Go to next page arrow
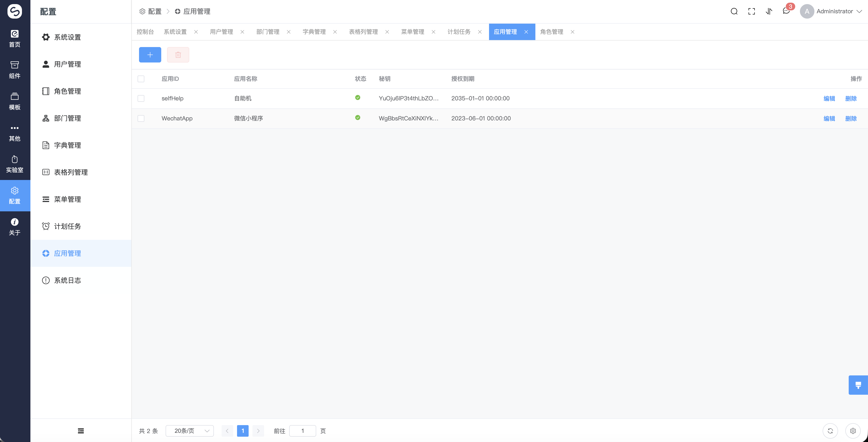The width and height of the screenshot is (868, 442). click(258, 431)
